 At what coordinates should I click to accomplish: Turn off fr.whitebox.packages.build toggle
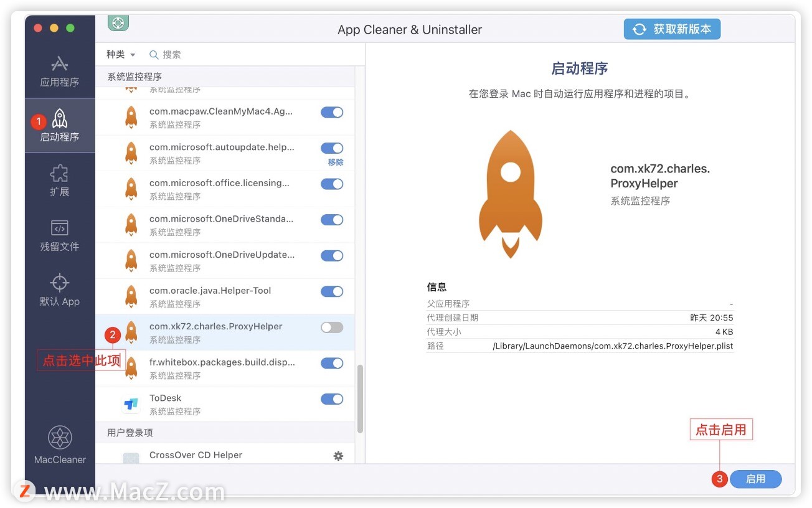332,364
